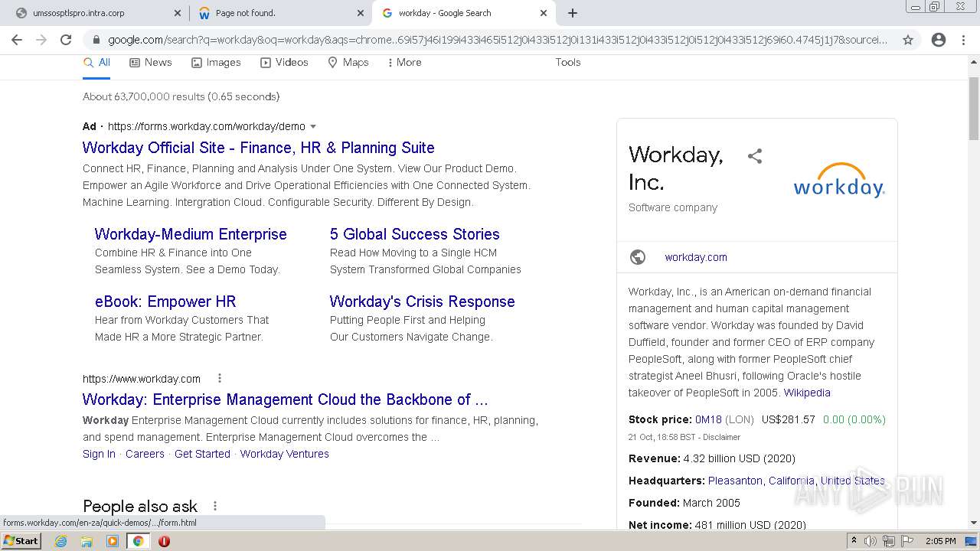This screenshot has width=980, height=551.
Task: Visit workday.com from the knowledge panel
Action: point(696,257)
